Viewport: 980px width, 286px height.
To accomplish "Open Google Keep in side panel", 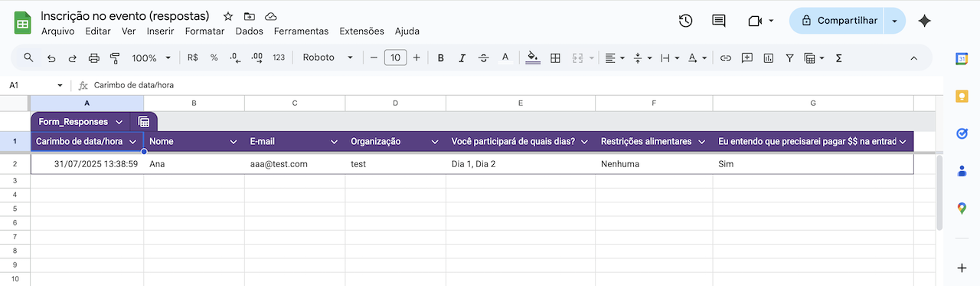I will pos(962,96).
